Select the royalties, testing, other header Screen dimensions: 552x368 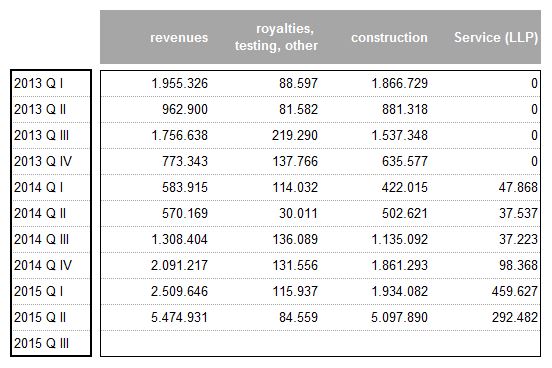coord(276,37)
